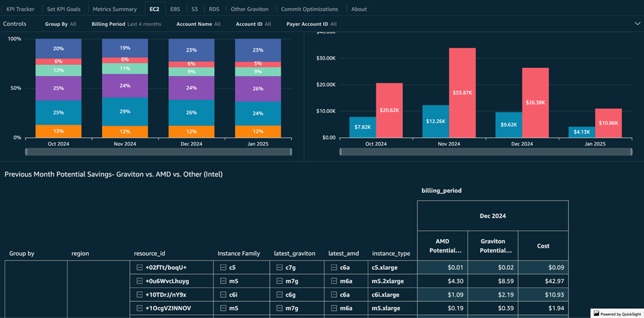Open the Group By control
Screen dimensions: 644x318
61,24
